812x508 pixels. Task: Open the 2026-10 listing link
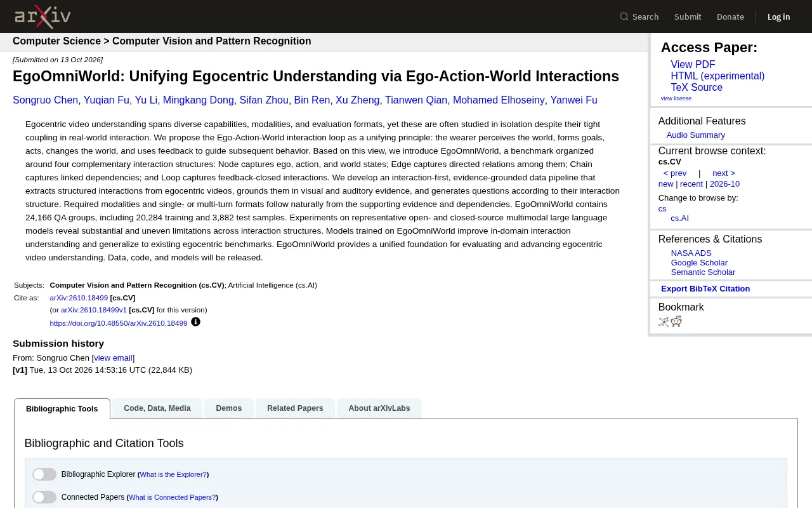(724, 184)
